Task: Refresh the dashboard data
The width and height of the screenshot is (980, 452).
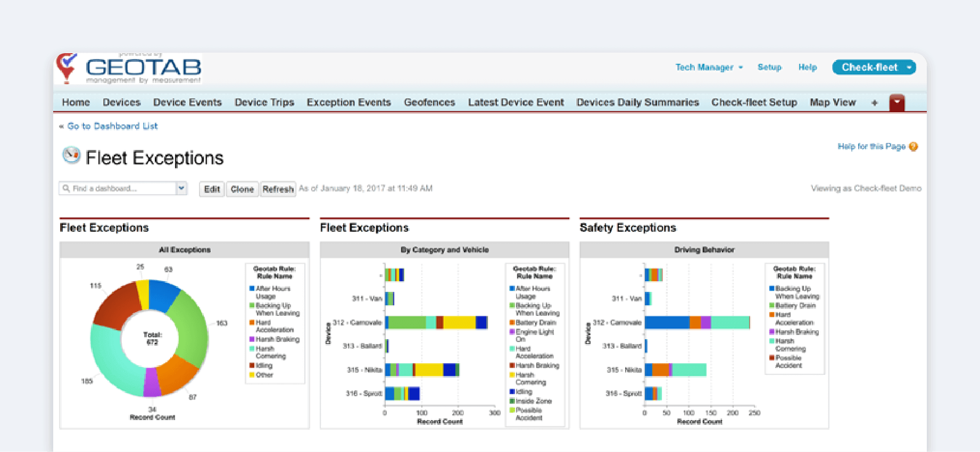Action: point(278,189)
